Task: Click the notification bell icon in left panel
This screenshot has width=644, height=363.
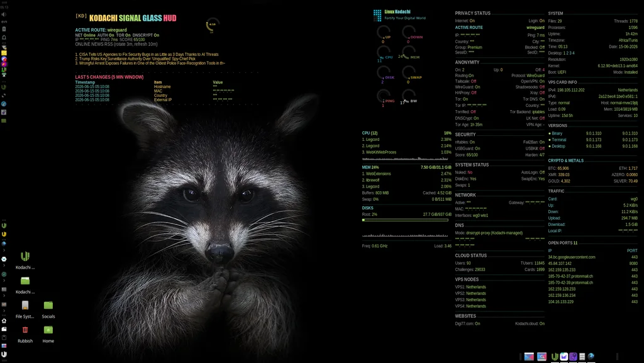Action: pyautogui.click(x=4, y=37)
